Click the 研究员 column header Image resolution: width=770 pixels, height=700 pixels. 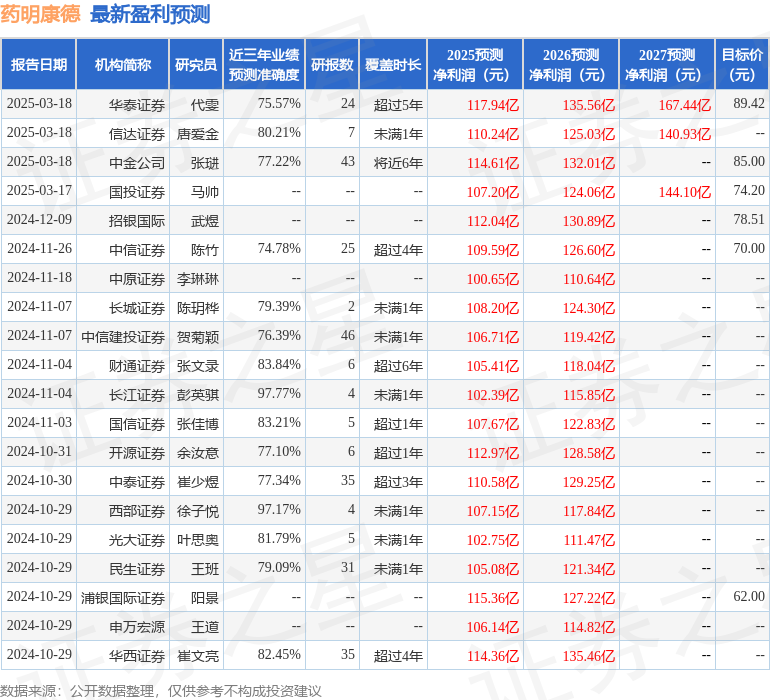click(196, 64)
